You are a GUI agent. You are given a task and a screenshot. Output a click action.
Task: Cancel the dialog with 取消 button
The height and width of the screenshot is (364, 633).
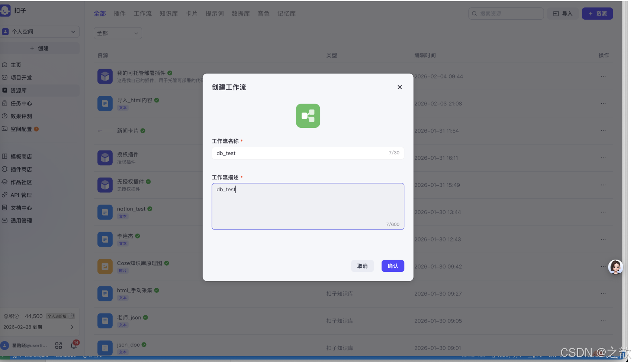[362, 266]
